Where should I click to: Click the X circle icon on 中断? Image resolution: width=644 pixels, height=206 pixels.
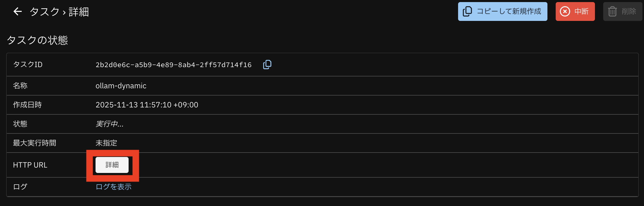(565, 12)
